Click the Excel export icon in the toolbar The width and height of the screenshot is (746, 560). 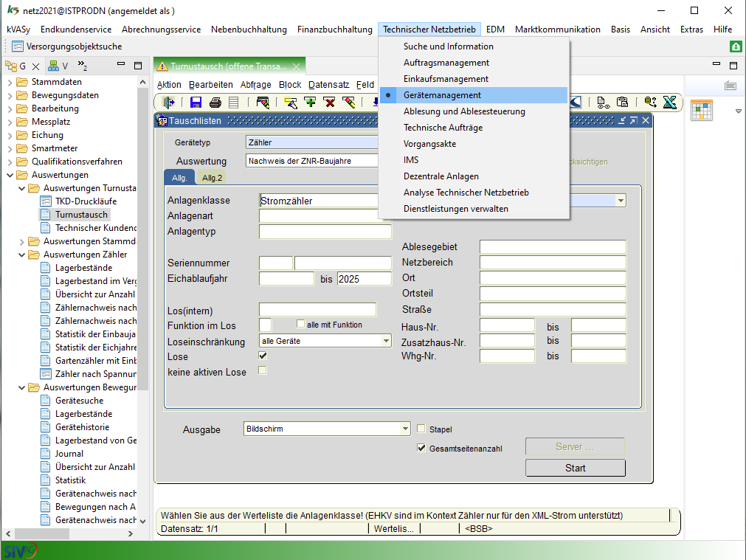coord(669,103)
